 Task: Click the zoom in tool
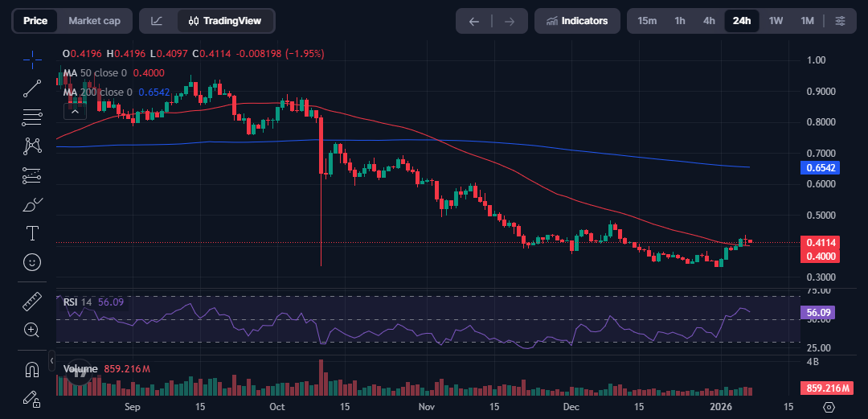[32, 330]
